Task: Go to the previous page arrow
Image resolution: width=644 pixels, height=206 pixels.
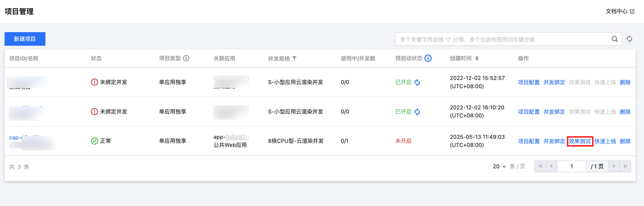Action: pyautogui.click(x=551, y=166)
